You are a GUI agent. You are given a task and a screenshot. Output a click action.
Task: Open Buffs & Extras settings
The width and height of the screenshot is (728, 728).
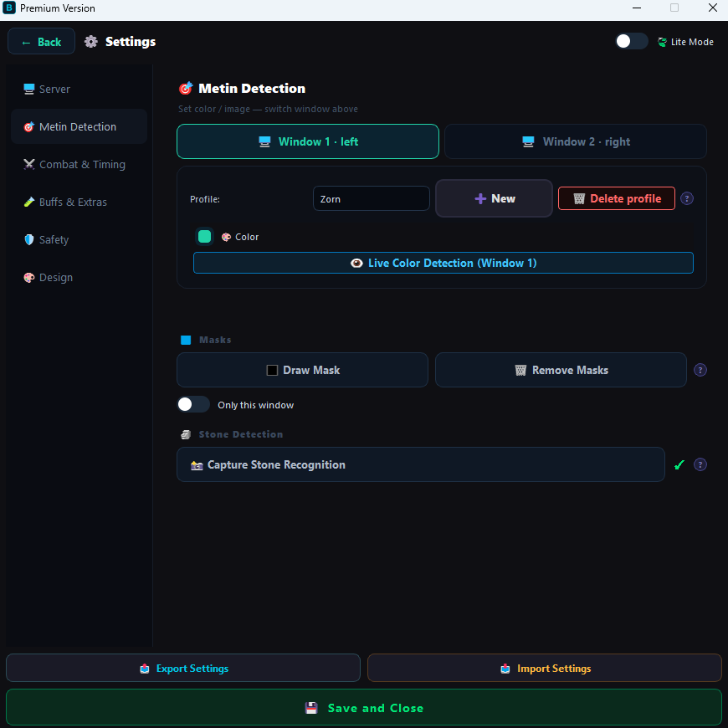click(x=79, y=202)
